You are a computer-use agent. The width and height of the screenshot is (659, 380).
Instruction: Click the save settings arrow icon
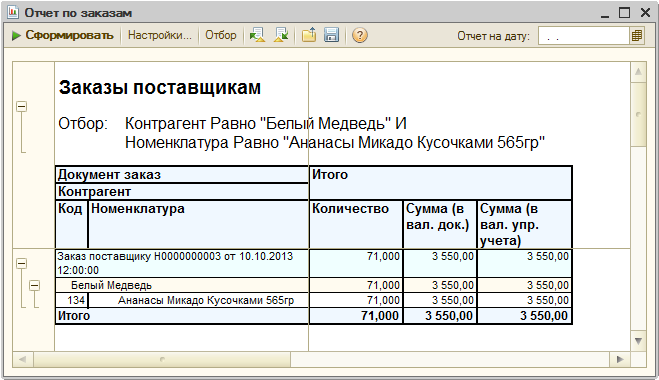click(x=281, y=35)
